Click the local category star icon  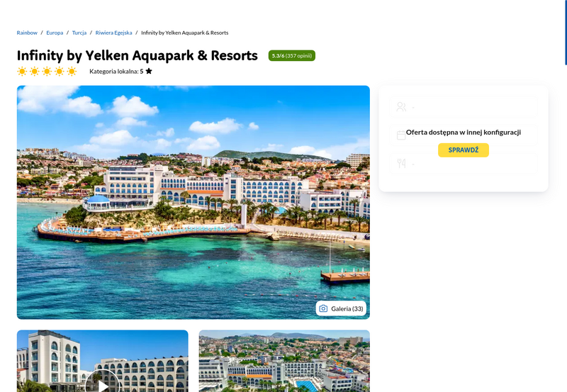(149, 71)
